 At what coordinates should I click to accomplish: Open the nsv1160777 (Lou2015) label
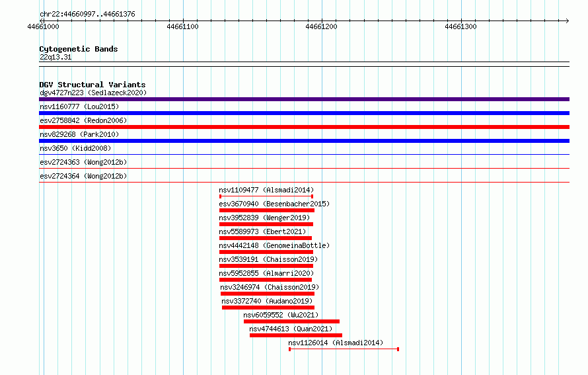79,106
